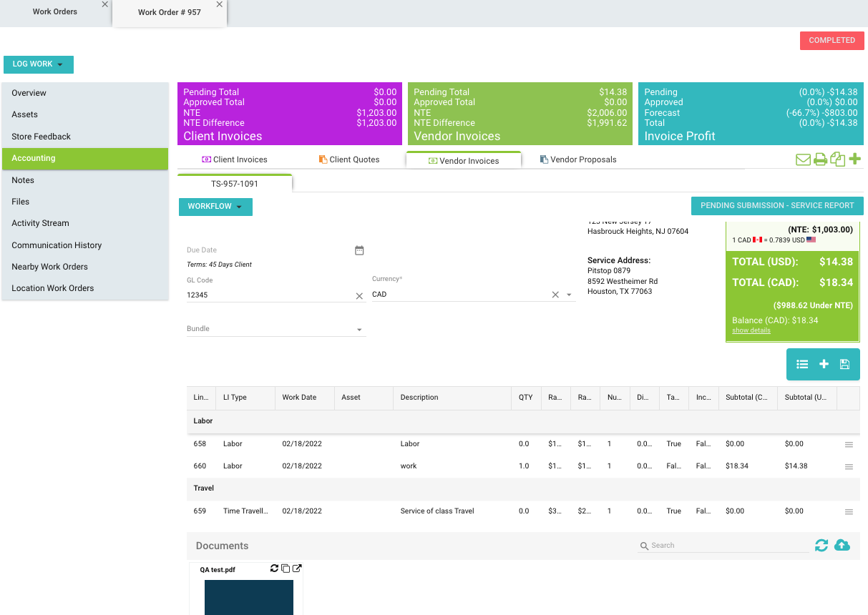The height and width of the screenshot is (615, 868).
Task: Save the invoice using the floppy disk icon
Action: click(x=844, y=365)
